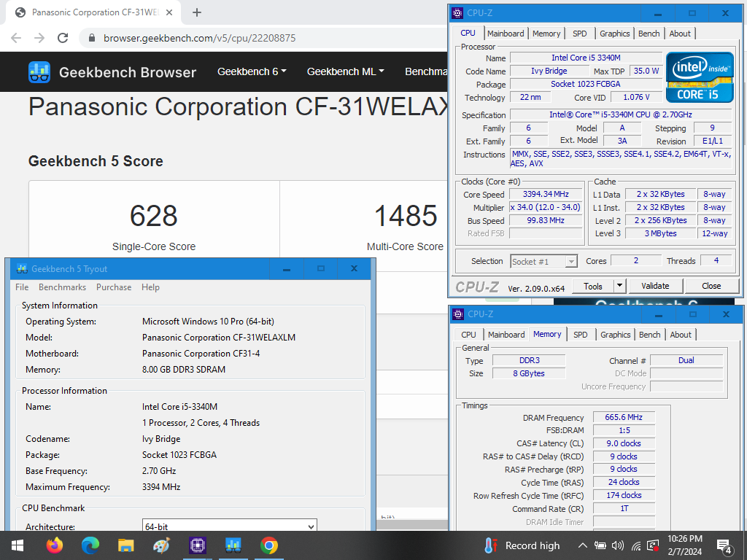Minimize the Geekbench 5 Tryout window
This screenshot has width=747, height=560.
286,269
